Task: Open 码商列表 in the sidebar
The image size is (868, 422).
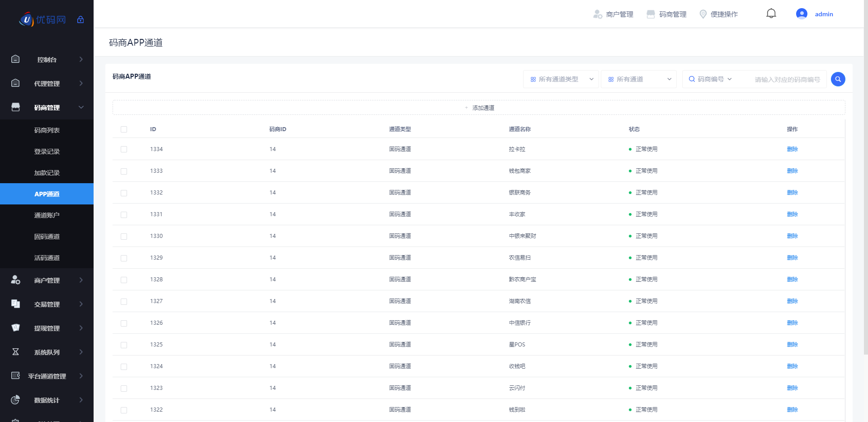Action: (47, 130)
